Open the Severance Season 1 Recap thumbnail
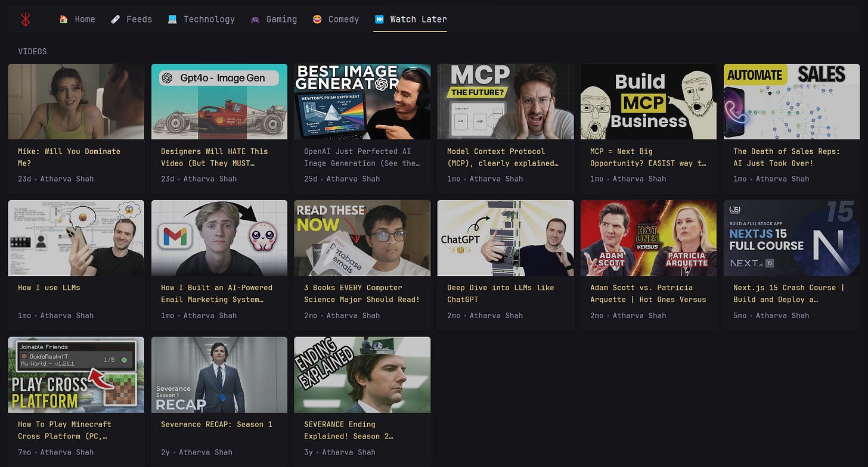The width and height of the screenshot is (868, 467). [219, 375]
